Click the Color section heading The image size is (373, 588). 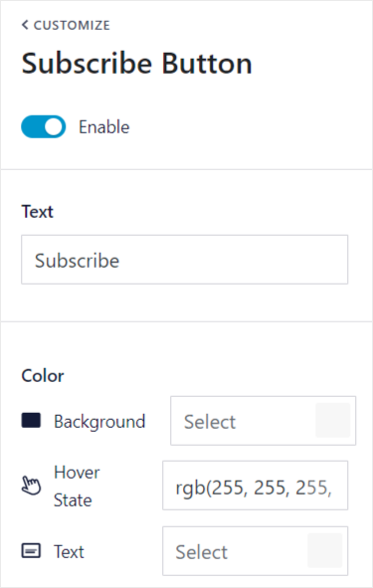point(43,376)
